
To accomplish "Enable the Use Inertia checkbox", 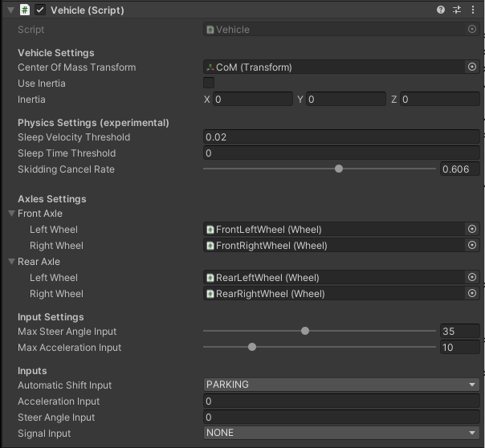I will (x=209, y=83).
